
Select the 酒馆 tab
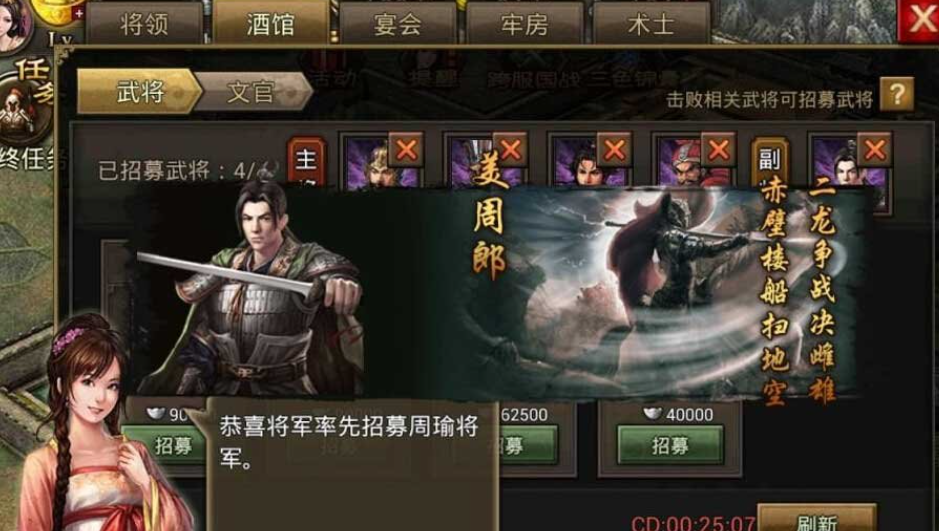[x=271, y=24]
